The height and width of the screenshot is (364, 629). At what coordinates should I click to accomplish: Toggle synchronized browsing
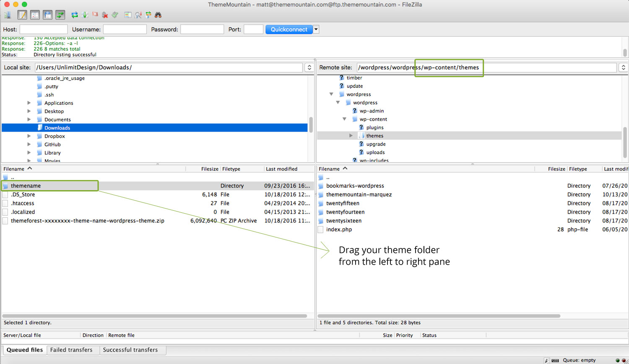coord(148,15)
